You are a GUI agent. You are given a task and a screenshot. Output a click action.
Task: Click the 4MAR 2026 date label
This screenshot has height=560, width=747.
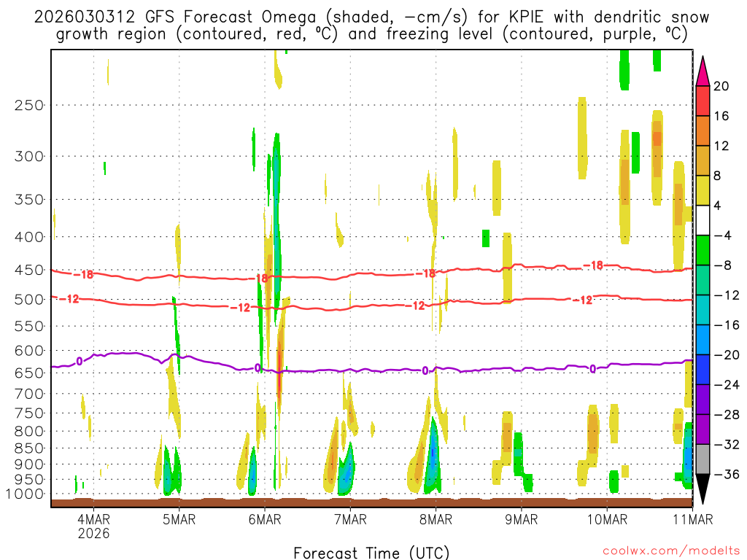[93, 526]
